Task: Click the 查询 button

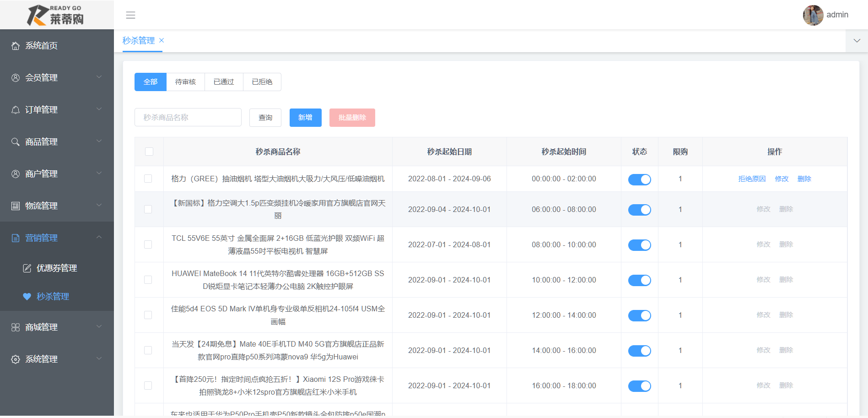Action: [265, 118]
